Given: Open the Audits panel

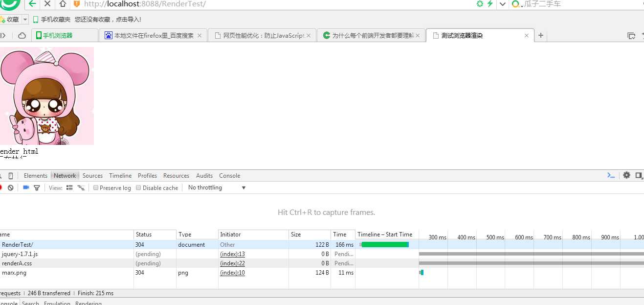Looking at the screenshot, I should pos(204,176).
